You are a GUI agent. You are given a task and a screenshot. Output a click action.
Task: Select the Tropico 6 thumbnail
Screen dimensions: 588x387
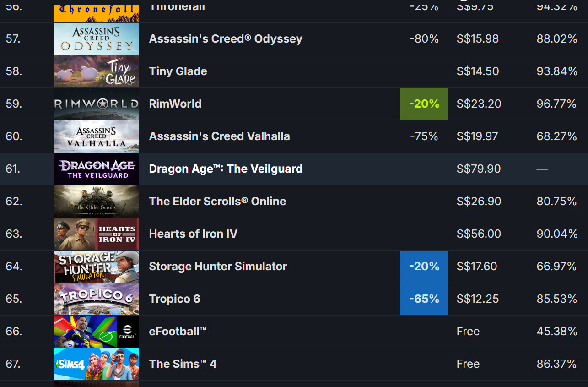[96, 299]
